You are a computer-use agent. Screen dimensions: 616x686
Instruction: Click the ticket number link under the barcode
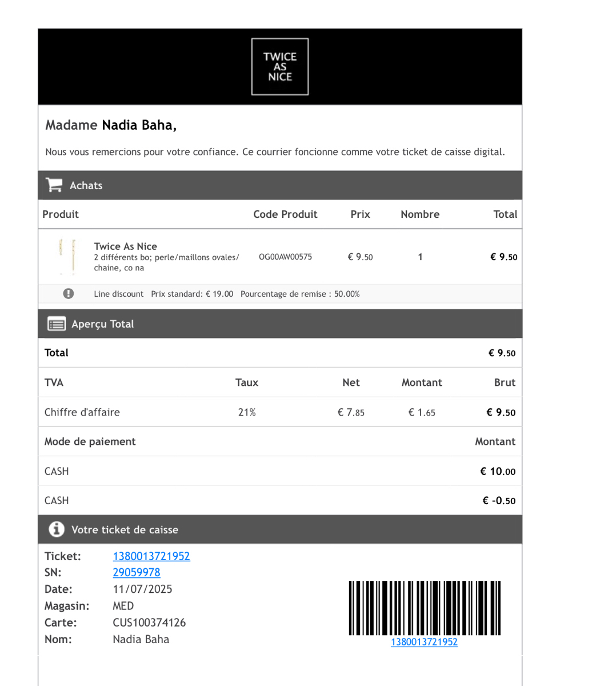coord(424,642)
